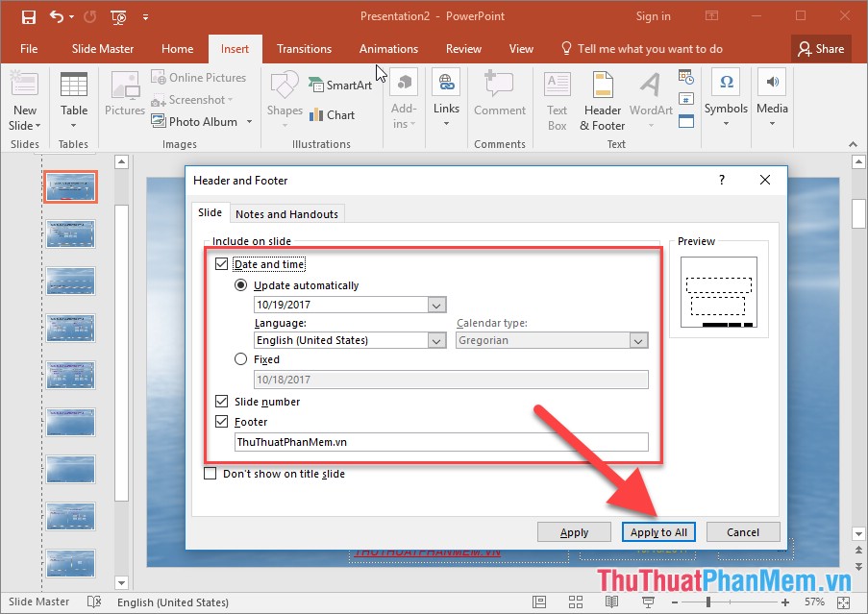Click the Apply to All button

tap(658, 531)
